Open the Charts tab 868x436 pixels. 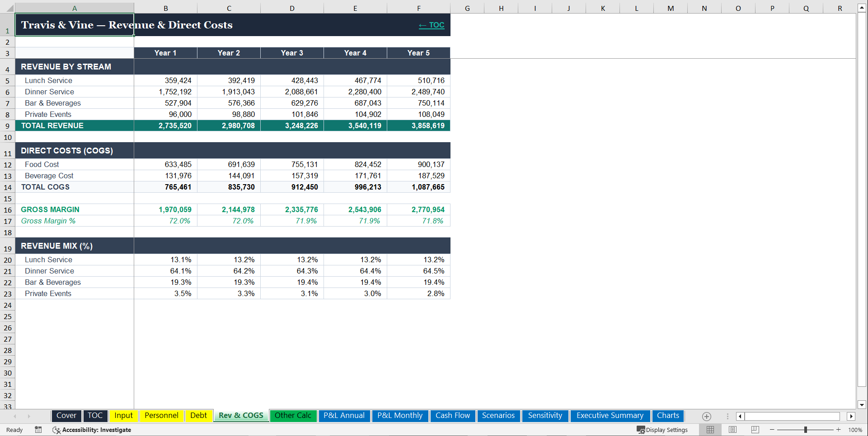pos(668,415)
